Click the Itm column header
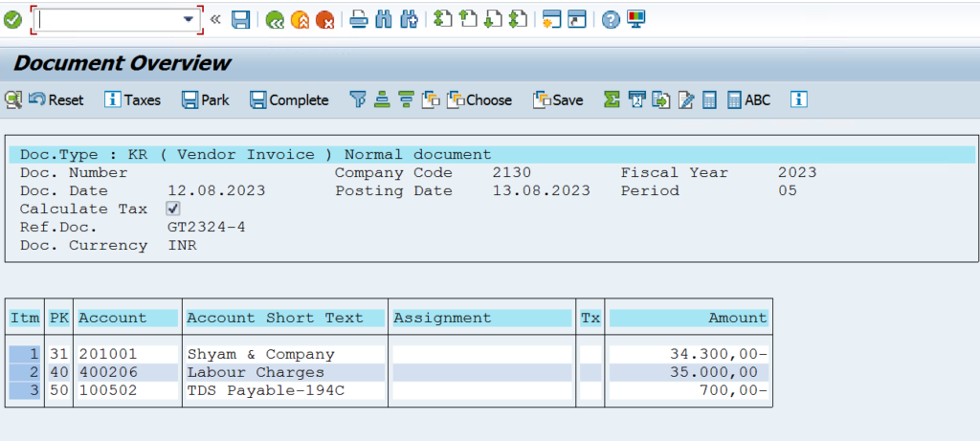Image resolution: width=980 pixels, height=441 pixels. coord(26,318)
